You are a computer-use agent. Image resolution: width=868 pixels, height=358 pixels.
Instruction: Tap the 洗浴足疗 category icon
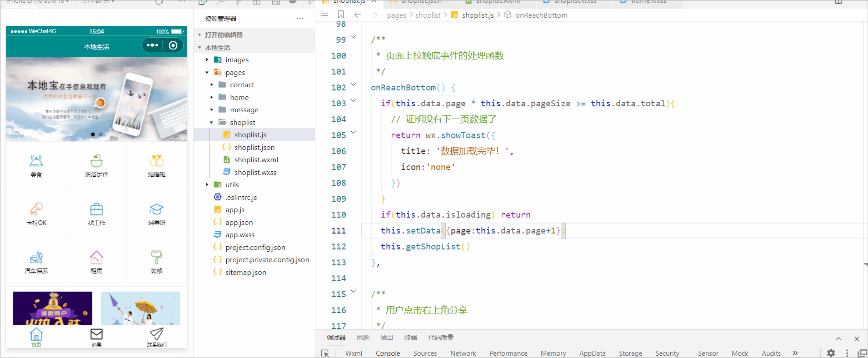point(96,161)
